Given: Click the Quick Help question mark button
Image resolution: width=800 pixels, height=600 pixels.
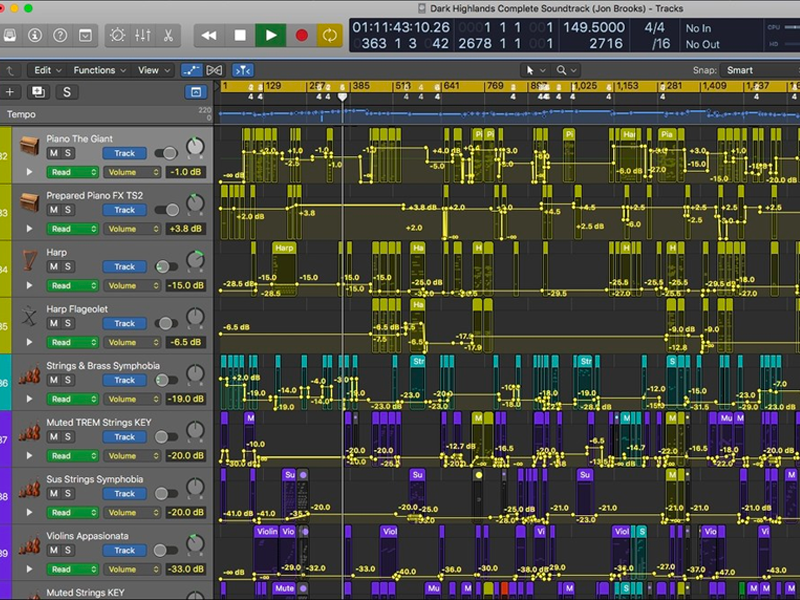Looking at the screenshot, I should point(60,35).
